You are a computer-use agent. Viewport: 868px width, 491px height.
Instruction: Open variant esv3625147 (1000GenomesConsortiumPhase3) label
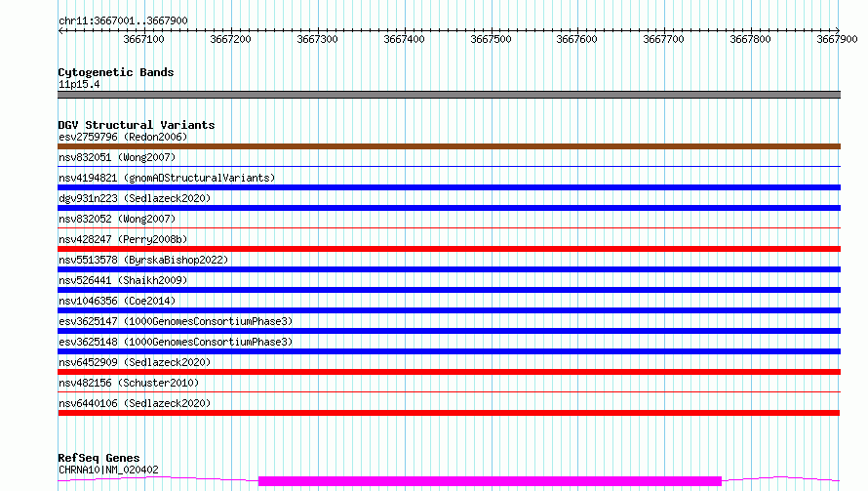(x=176, y=321)
